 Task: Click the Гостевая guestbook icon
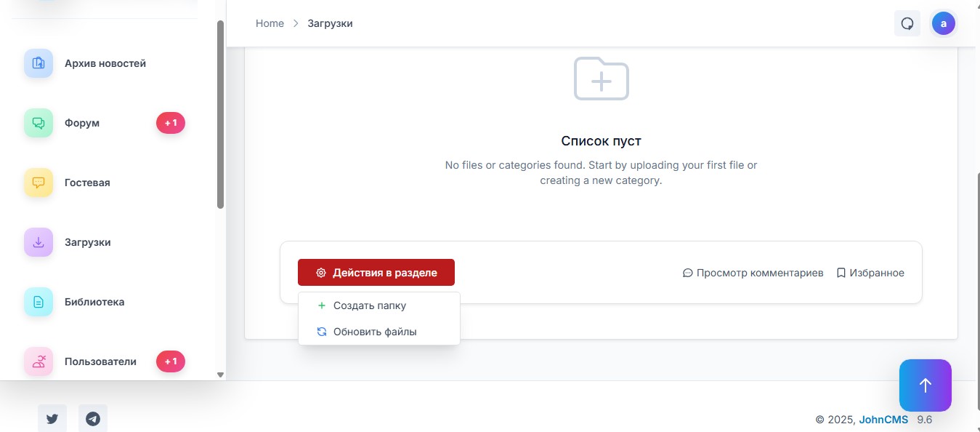[39, 183]
